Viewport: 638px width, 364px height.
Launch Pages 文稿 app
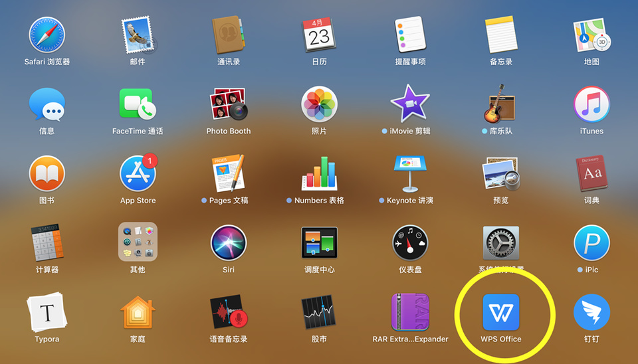tap(228, 173)
